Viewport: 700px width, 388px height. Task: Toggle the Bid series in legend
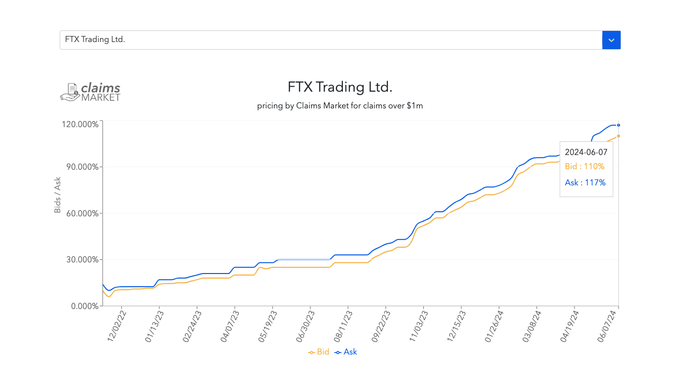[x=319, y=352]
